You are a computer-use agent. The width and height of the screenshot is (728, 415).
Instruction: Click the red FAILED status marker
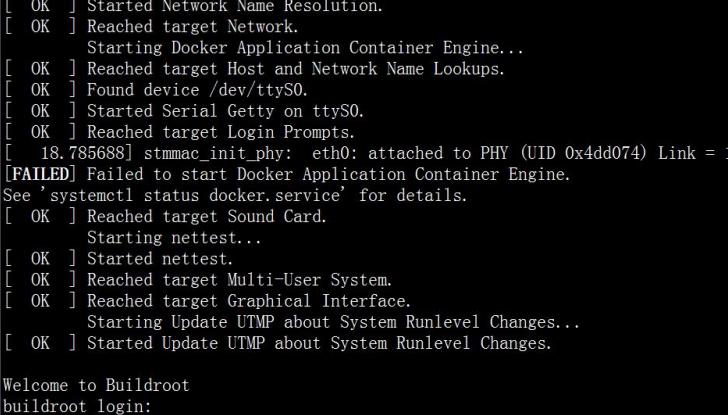(x=37, y=174)
